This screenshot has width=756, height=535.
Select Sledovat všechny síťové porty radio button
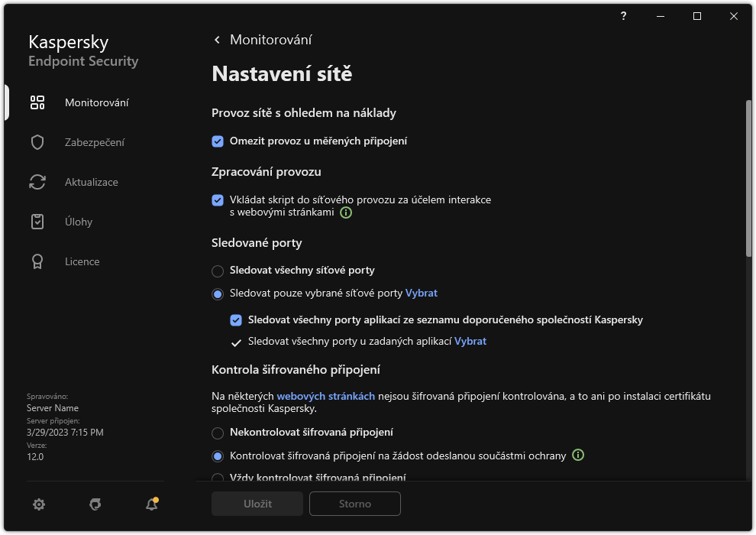pos(217,270)
